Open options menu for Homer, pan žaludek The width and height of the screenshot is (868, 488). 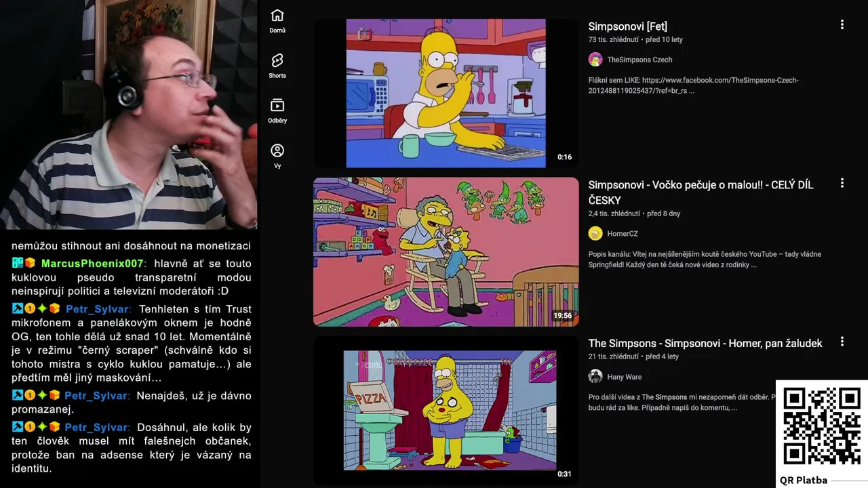[x=842, y=342]
